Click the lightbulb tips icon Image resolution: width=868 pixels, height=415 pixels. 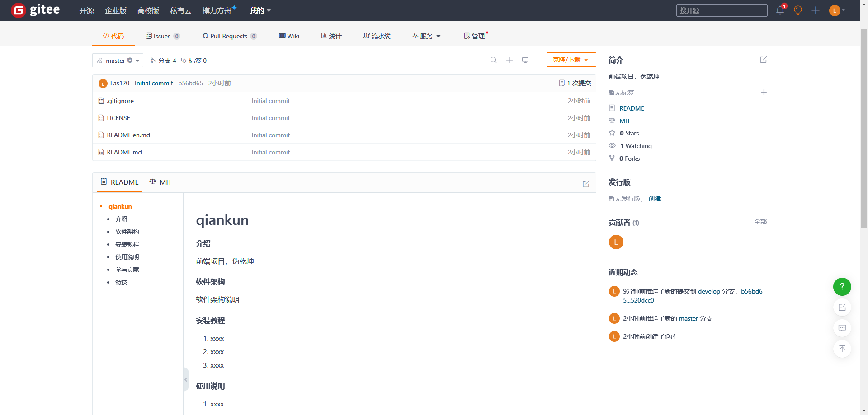pos(798,10)
